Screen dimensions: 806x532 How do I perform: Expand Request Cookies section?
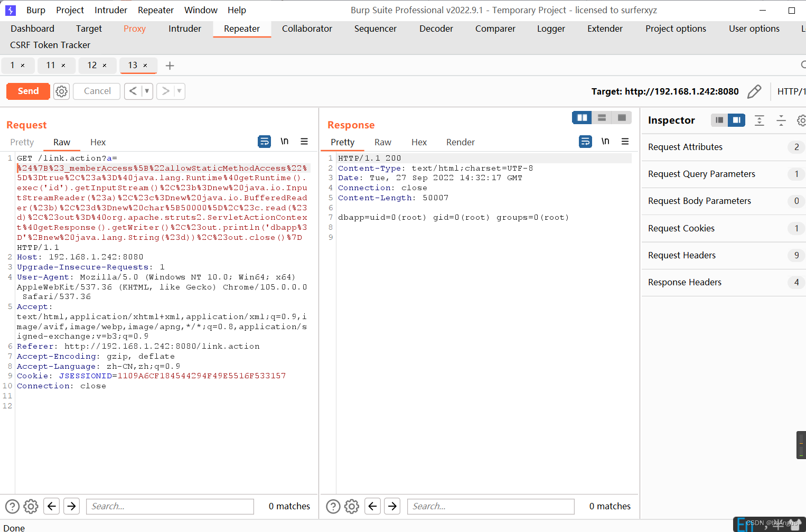[x=724, y=228]
